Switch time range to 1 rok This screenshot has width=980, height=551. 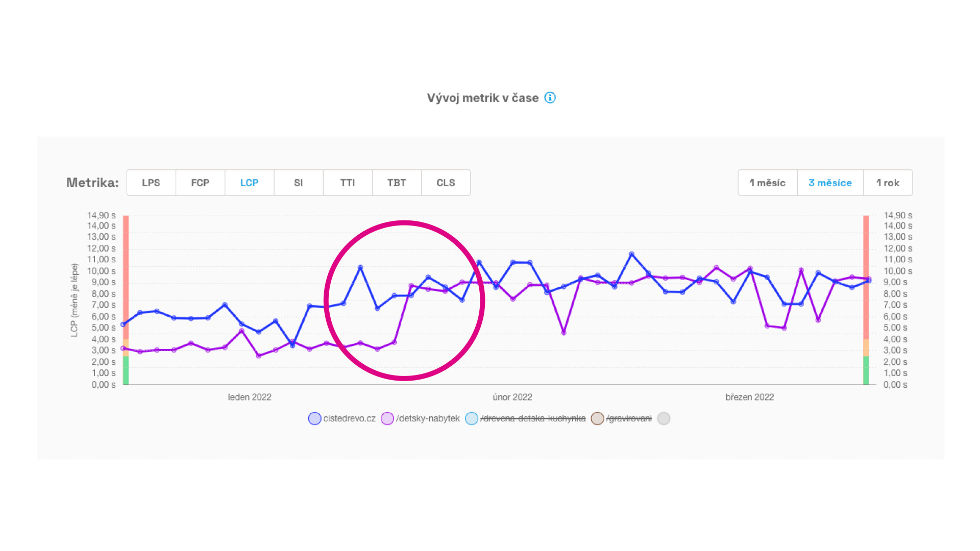pyautogui.click(x=888, y=182)
